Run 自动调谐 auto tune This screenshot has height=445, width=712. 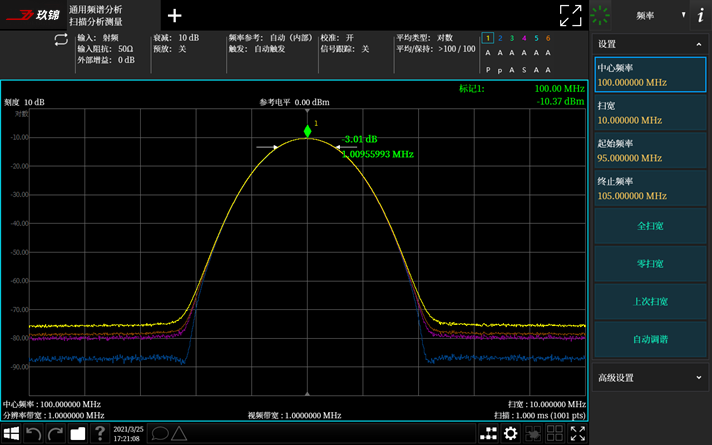tap(650, 339)
